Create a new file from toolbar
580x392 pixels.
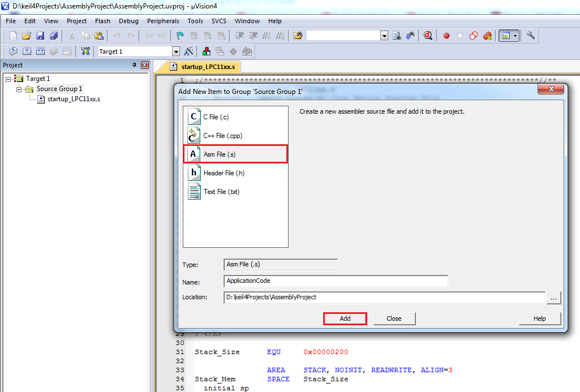coord(14,36)
